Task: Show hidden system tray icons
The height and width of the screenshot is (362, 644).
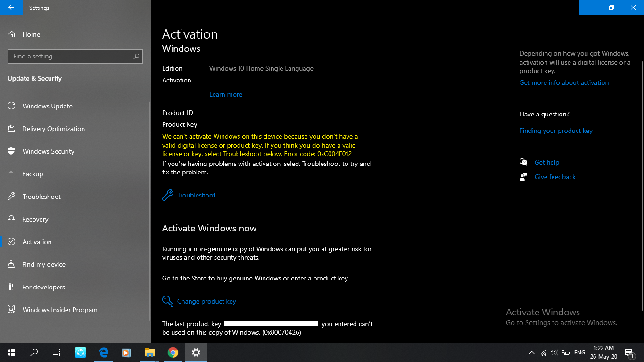Action: [x=532, y=353]
